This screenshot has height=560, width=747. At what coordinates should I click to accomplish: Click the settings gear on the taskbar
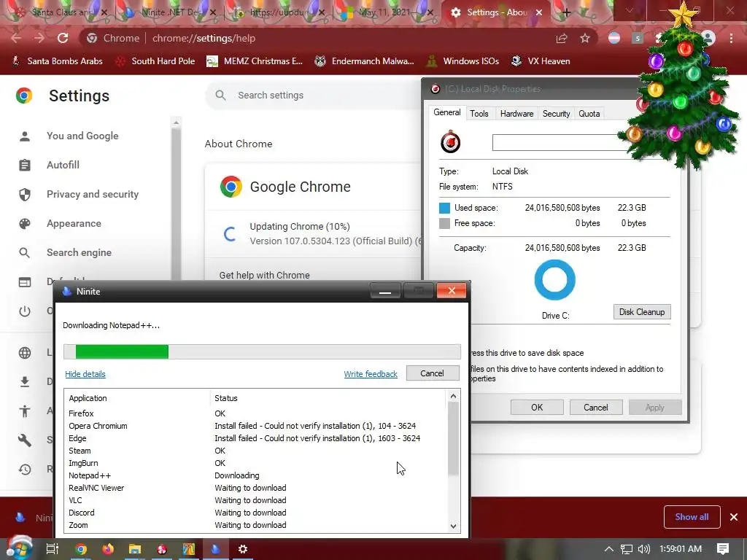point(243,549)
